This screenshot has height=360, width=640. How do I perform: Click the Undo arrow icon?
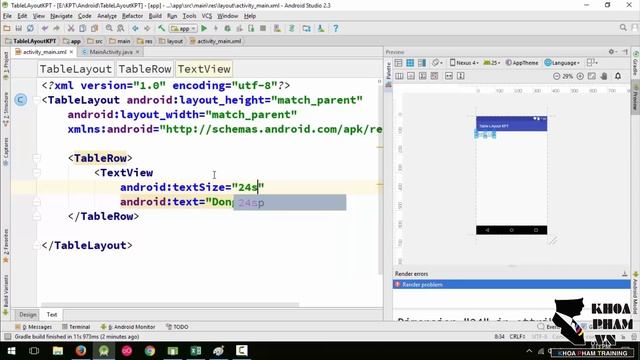(x=45, y=29)
